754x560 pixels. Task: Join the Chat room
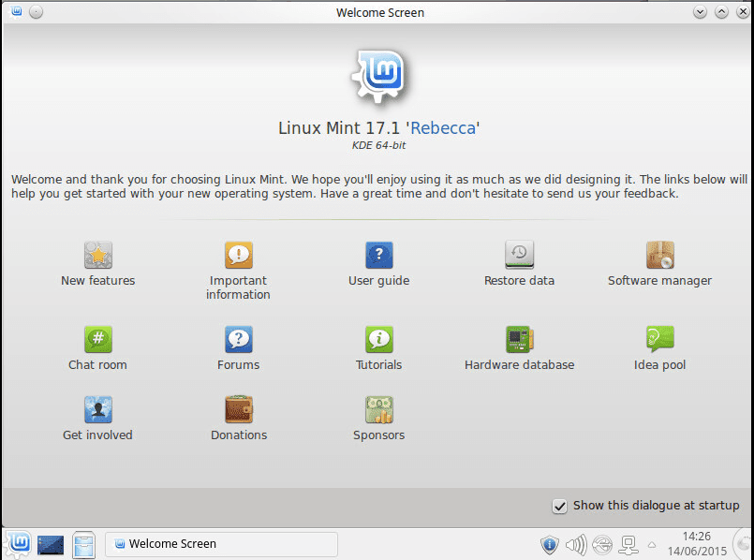[x=97, y=338]
